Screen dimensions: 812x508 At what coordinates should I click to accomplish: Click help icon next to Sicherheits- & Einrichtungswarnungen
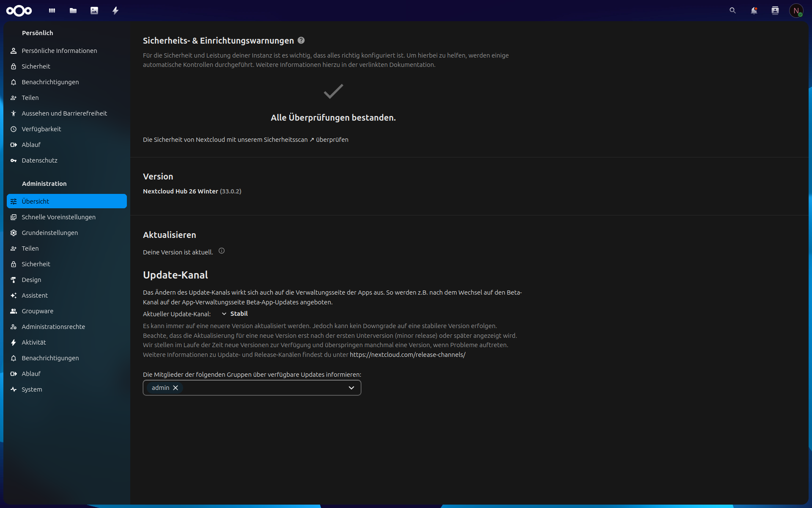[x=301, y=40]
